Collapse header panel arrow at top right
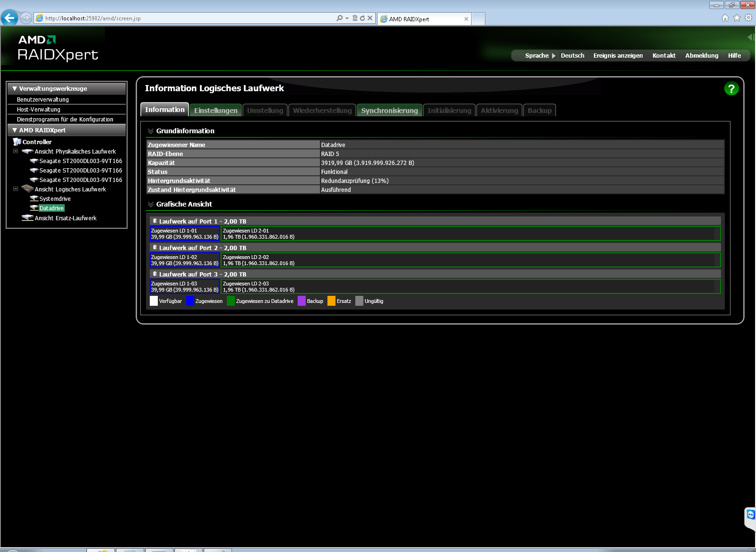 point(750,37)
